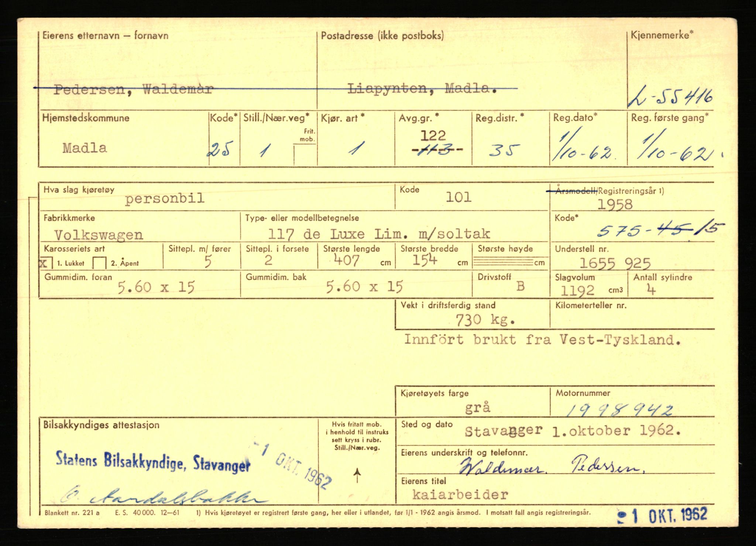The height and width of the screenshot is (546, 756).
Task: Click the model '117 de Luxe Lim. m/soltak'
Action: click(379, 234)
